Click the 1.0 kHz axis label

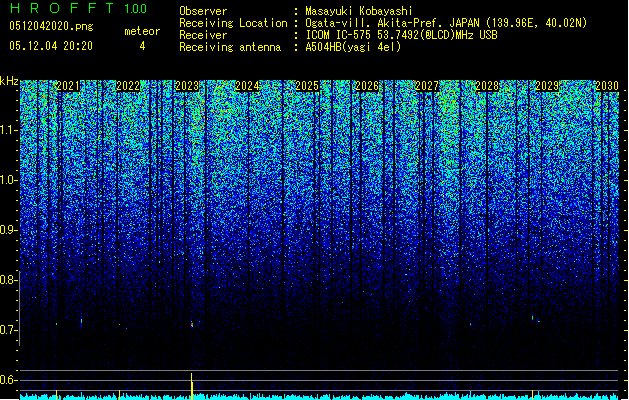(x=7, y=180)
